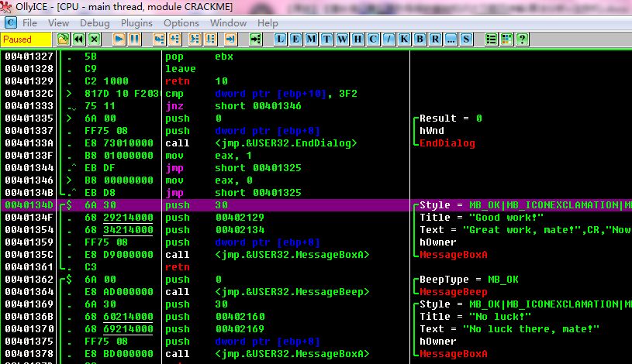Select hex bytes E8 73010000
632x364 pixels.
[x=119, y=143]
